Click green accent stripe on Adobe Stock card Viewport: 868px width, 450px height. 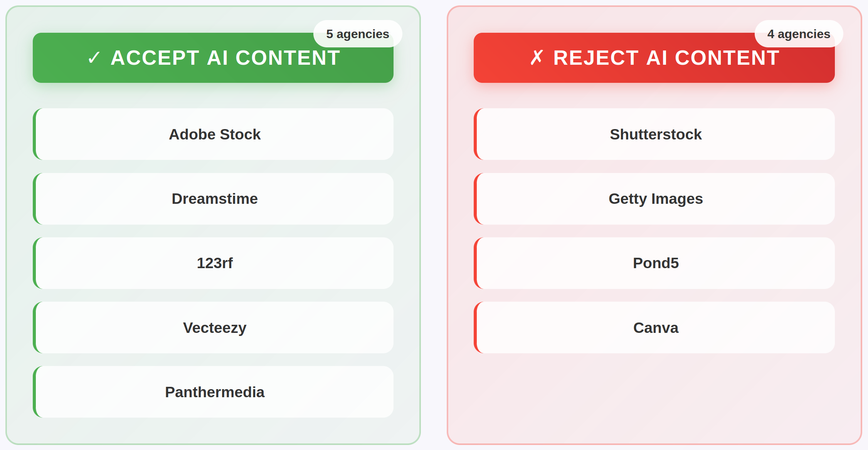pos(35,134)
